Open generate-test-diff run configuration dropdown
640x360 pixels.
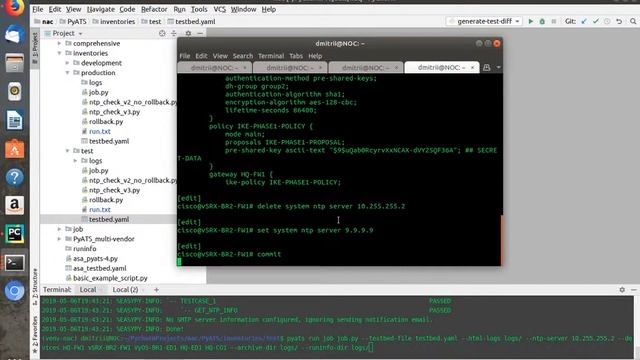coord(484,21)
